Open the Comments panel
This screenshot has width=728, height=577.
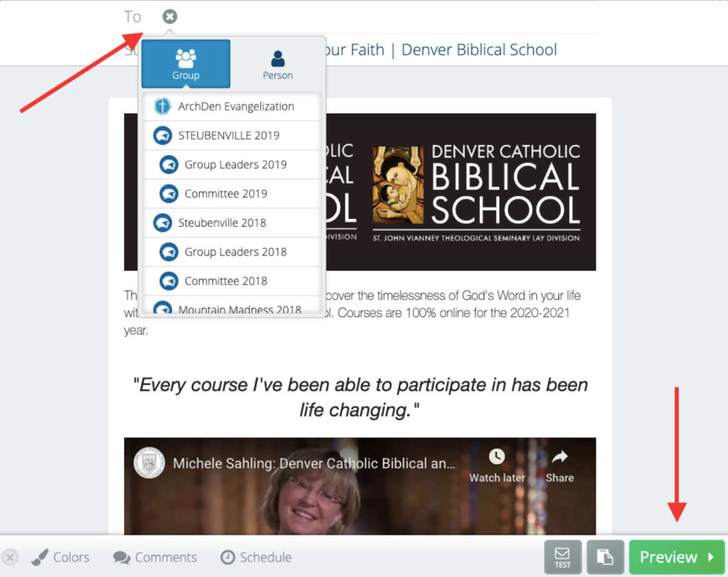tap(155, 557)
